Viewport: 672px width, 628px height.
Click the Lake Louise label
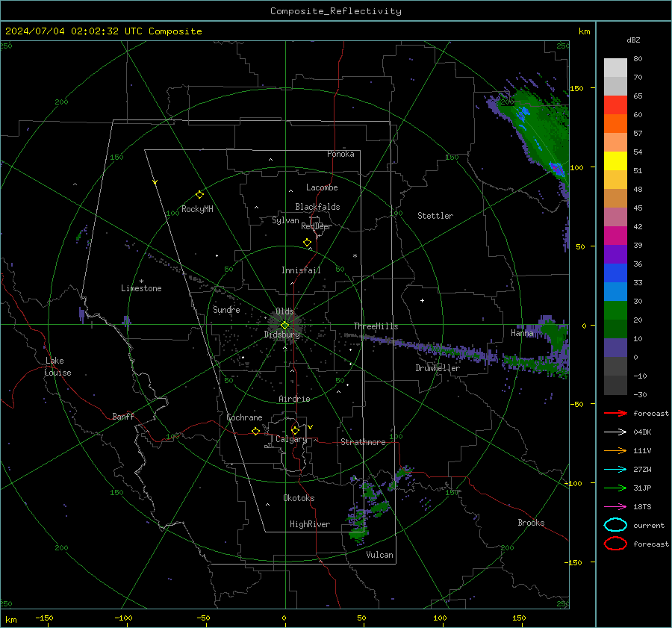57,367
